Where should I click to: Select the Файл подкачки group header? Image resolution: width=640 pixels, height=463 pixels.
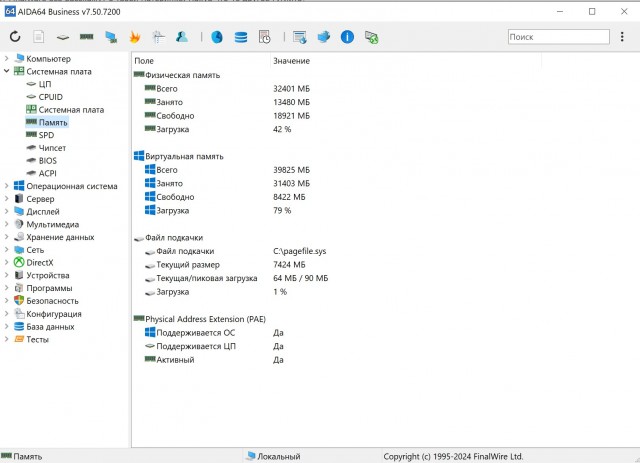(174, 238)
